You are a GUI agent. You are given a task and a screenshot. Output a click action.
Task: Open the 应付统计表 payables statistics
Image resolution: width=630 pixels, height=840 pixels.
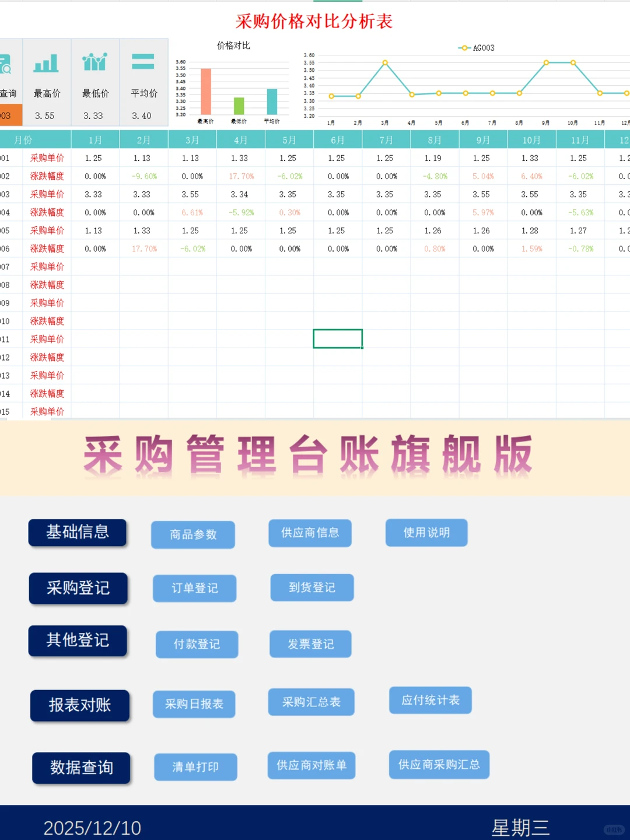tap(430, 700)
